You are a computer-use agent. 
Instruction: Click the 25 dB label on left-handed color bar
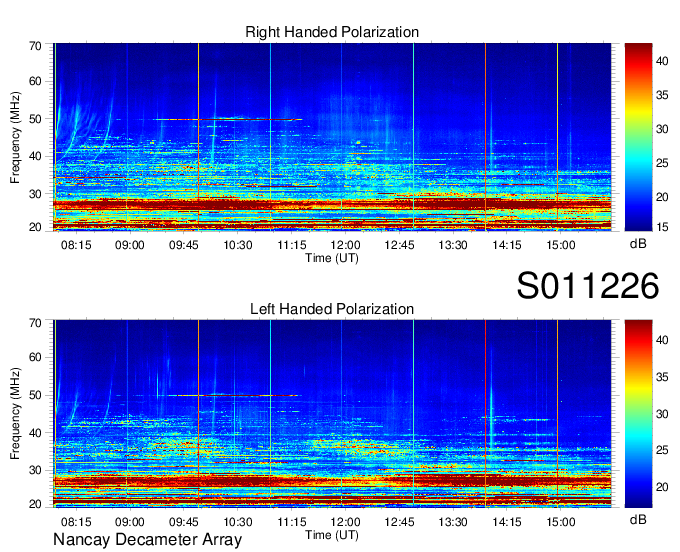[x=662, y=450]
